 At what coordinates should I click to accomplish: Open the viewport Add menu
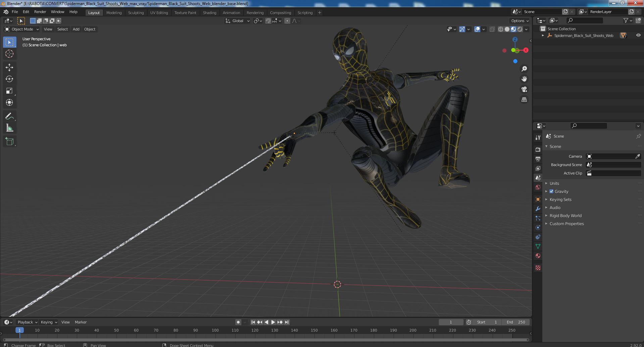click(76, 29)
